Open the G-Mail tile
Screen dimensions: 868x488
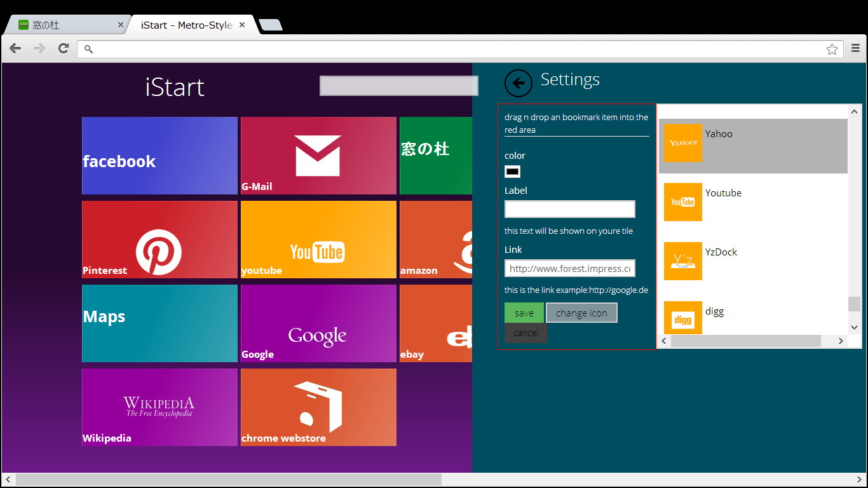(318, 156)
